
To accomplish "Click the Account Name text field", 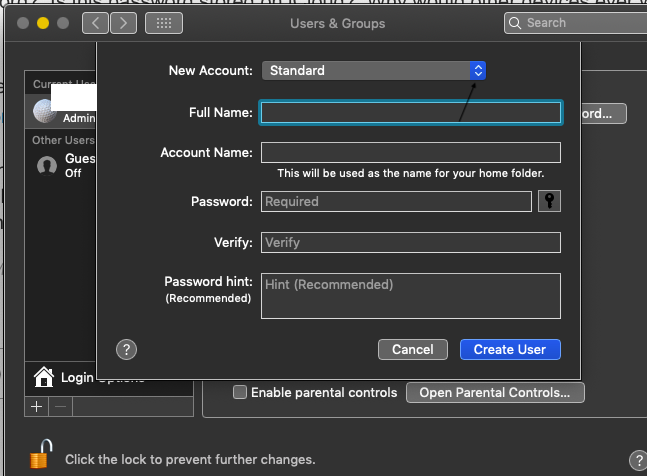I will click(411, 153).
